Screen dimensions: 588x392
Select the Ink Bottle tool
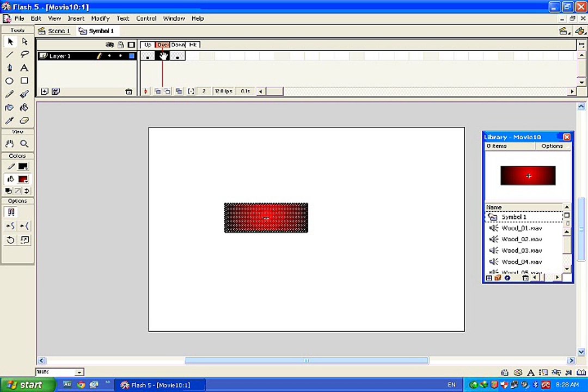(x=10, y=108)
